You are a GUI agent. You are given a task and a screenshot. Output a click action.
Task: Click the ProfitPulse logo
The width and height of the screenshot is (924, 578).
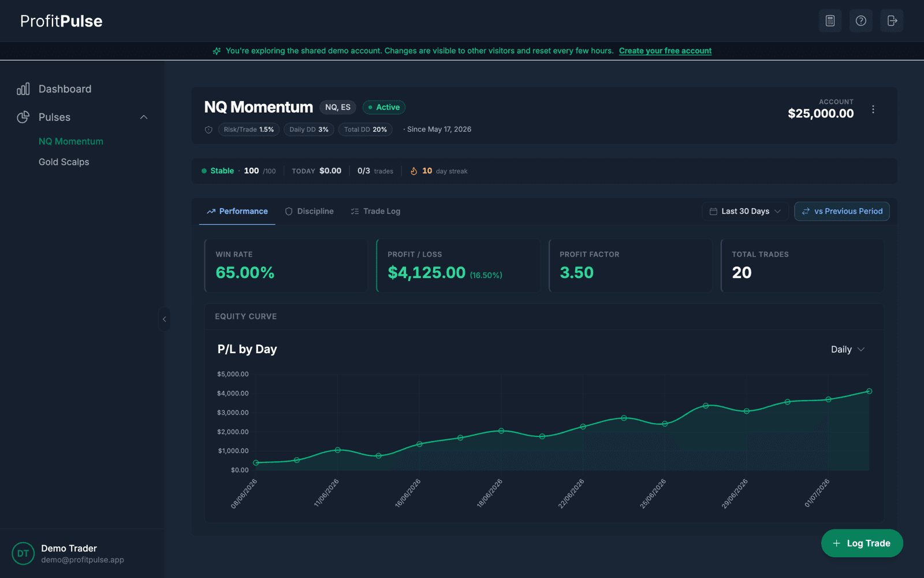61,21
